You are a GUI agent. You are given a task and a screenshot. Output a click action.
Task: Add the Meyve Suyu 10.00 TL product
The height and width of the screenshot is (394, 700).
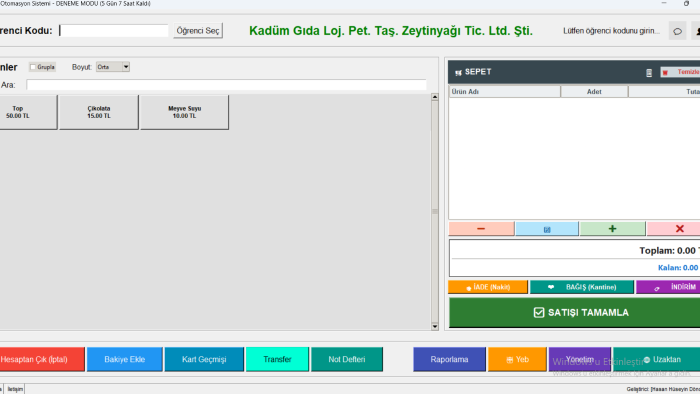pos(184,112)
